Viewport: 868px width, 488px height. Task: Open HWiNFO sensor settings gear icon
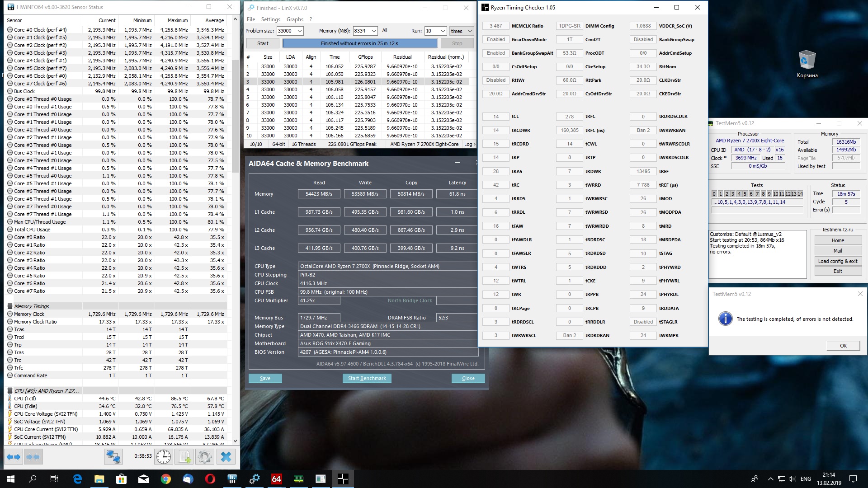204,457
